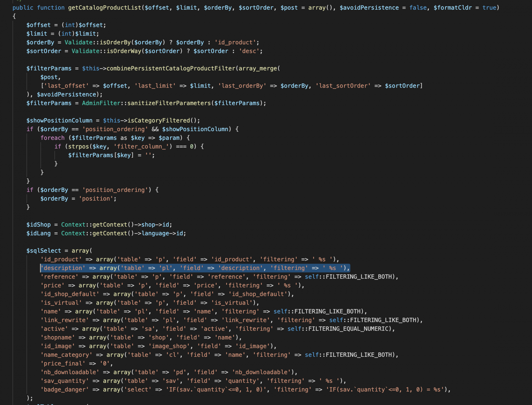This screenshot has height=405, width=532.
Task: Click the 'last_sortOrder' string key
Action: point(343,86)
